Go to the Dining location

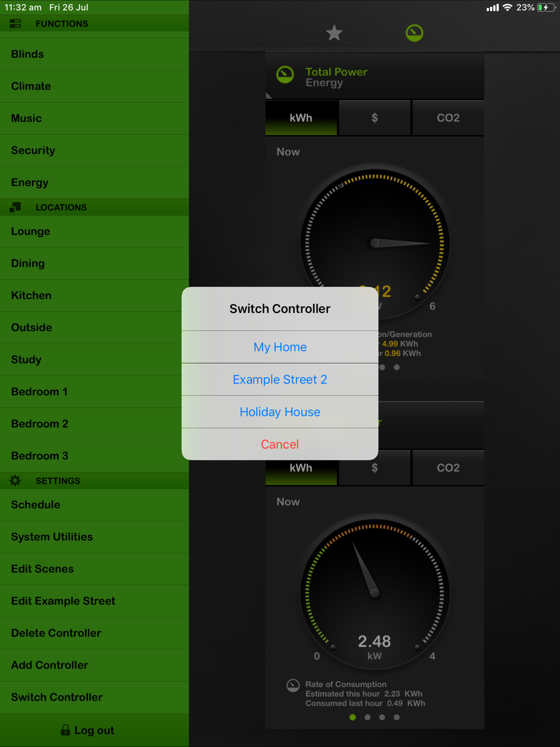pos(94,263)
